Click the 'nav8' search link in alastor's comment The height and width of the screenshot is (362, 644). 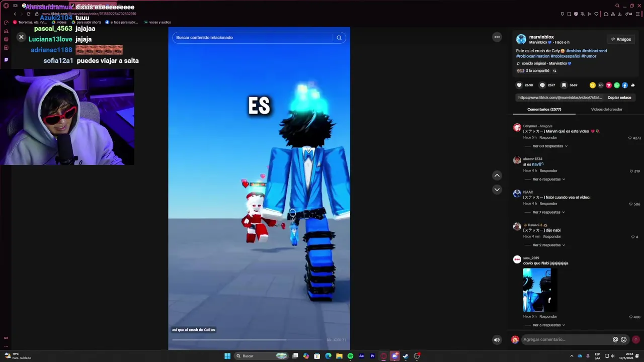(x=538, y=164)
